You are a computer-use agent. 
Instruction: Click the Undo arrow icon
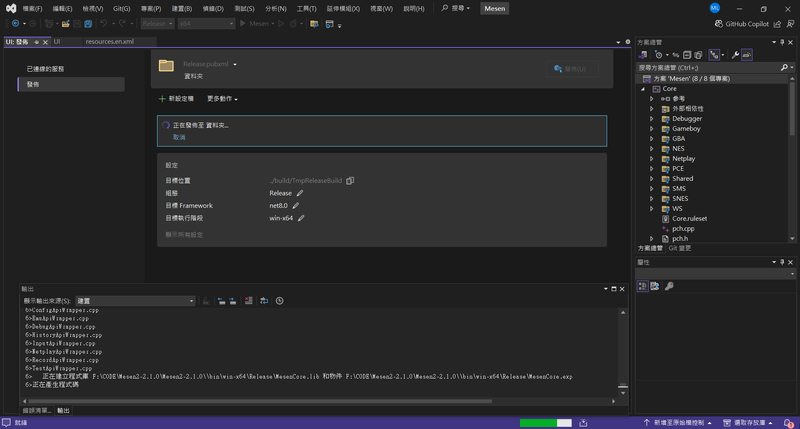(x=104, y=23)
